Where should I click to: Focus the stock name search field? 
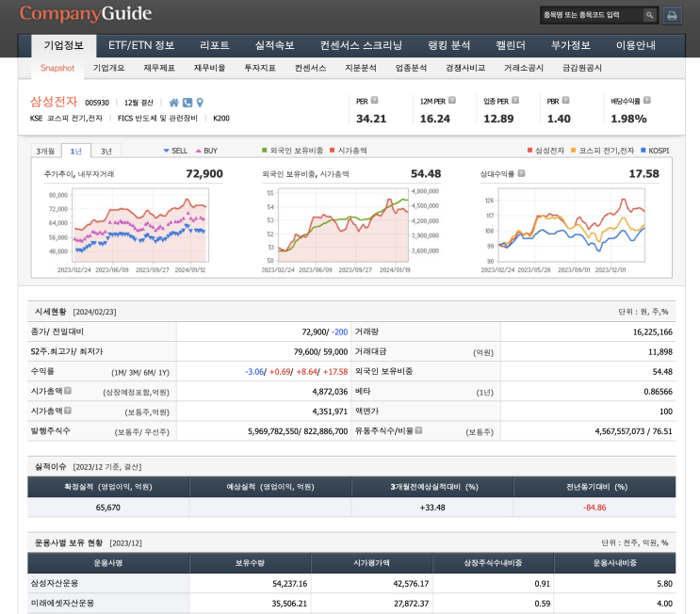[592, 15]
